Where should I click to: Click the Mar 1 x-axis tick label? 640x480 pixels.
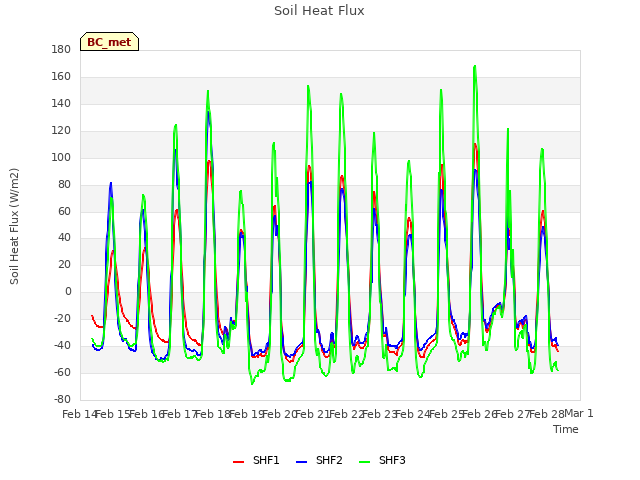(579, 413)
